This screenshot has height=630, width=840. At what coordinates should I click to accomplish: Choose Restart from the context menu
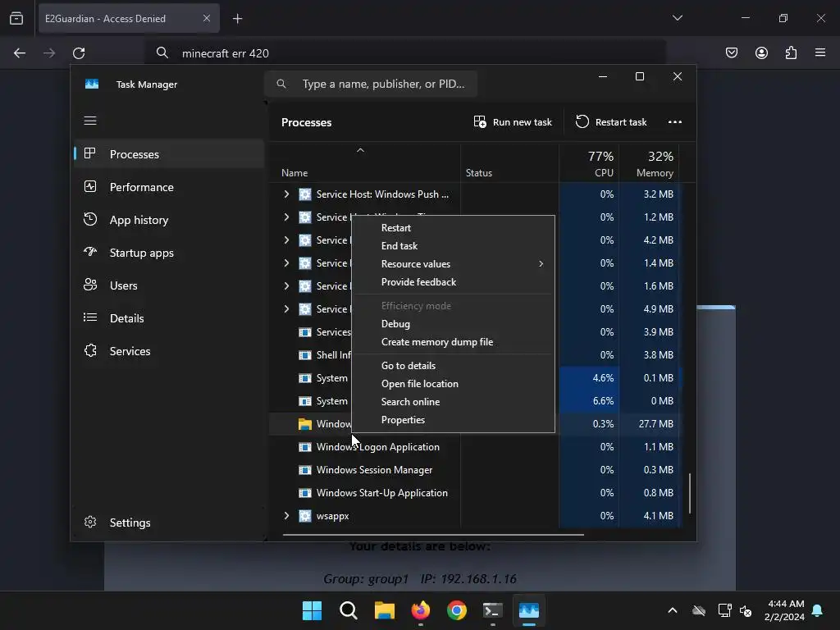tap(453, 228)
